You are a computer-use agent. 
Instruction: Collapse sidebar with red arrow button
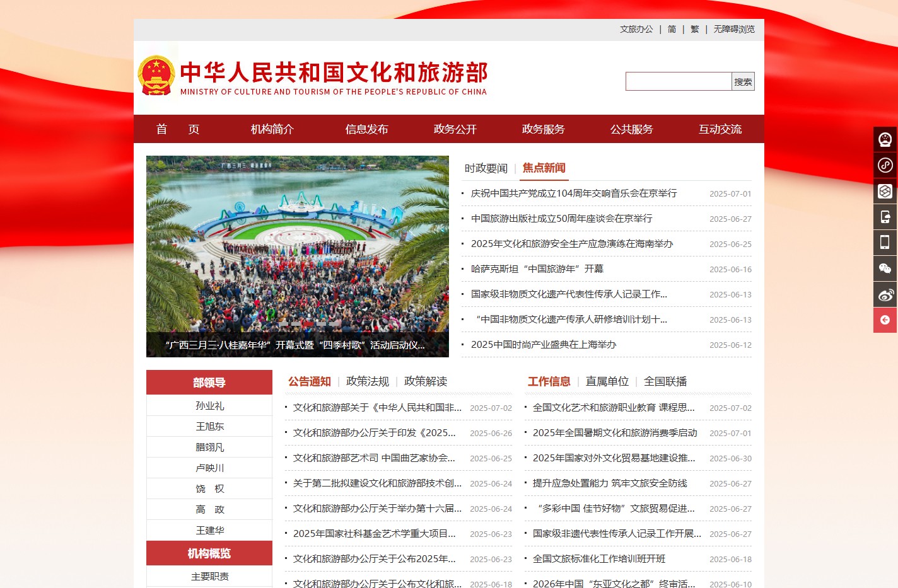885,320
